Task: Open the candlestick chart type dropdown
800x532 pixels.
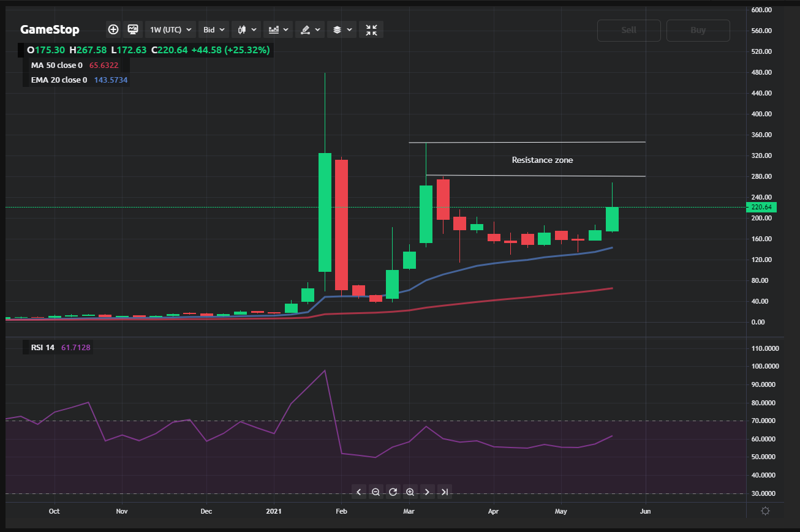Action: tap(246, 29)
